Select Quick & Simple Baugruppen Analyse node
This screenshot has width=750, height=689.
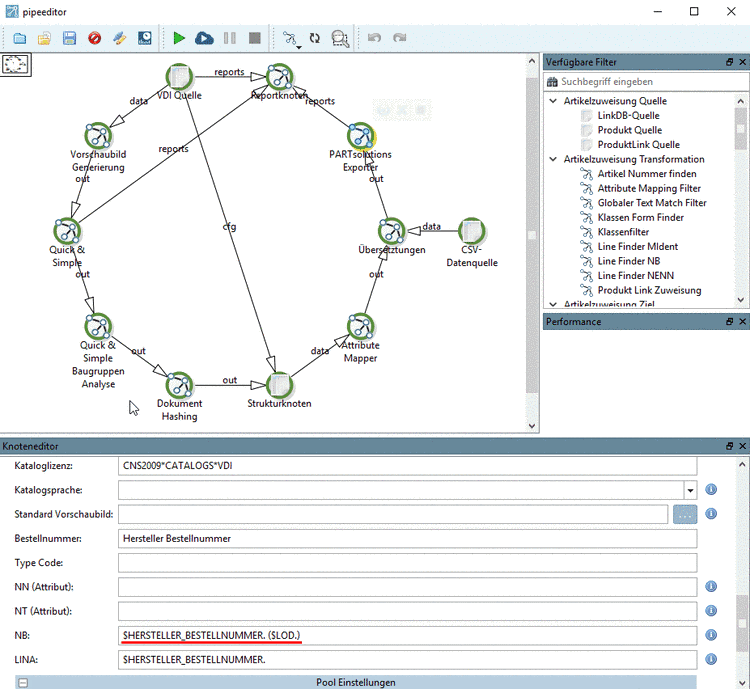point(98,326)
